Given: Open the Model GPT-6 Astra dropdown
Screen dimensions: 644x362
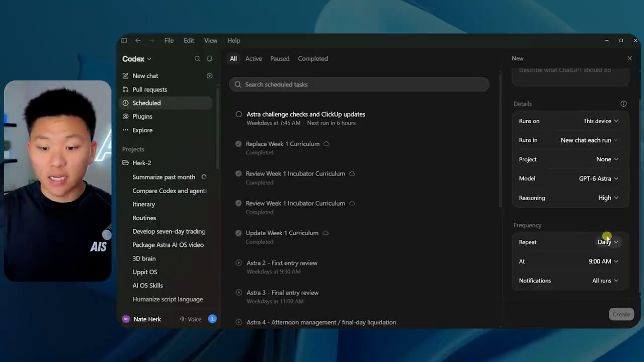Looking at the screenshot, I should click(x=599, y=178).
